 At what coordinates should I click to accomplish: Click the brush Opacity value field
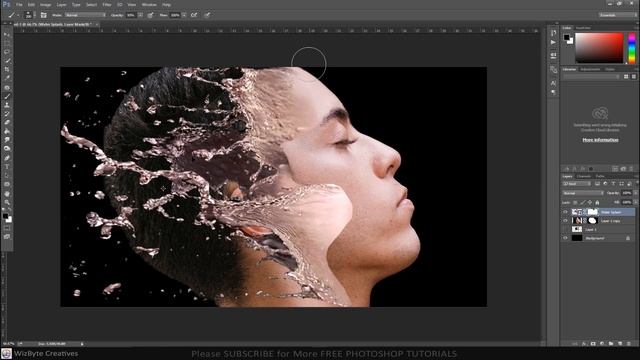pyautogui.click(x=131, y=15)
